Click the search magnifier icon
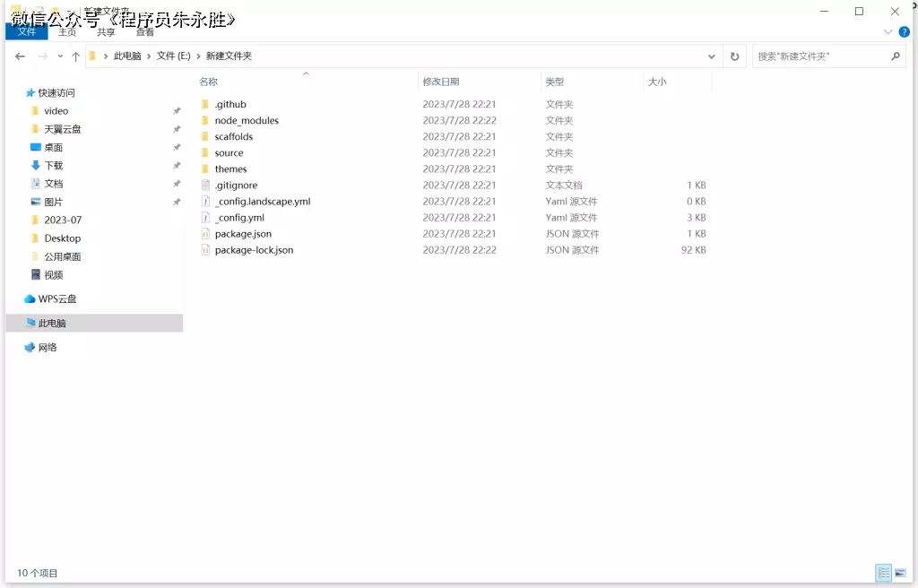Image resolution: width=918 pixels, height=588 pixels. [895, 56]
